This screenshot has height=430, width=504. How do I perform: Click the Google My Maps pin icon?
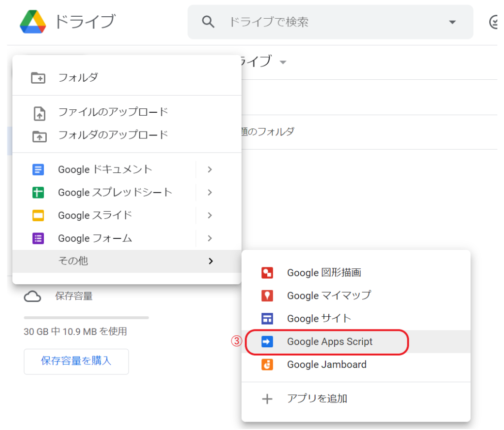pos(267,296)
